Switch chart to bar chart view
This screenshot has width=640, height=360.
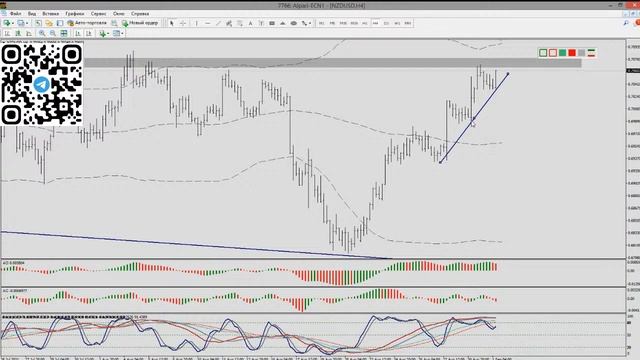pos(7,33)
